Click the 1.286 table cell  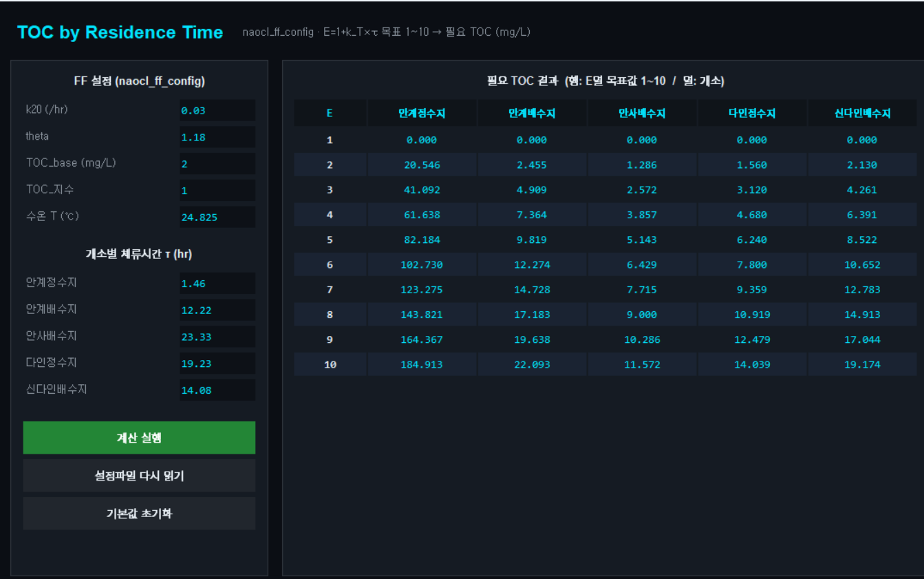click(x=642, y=165)
